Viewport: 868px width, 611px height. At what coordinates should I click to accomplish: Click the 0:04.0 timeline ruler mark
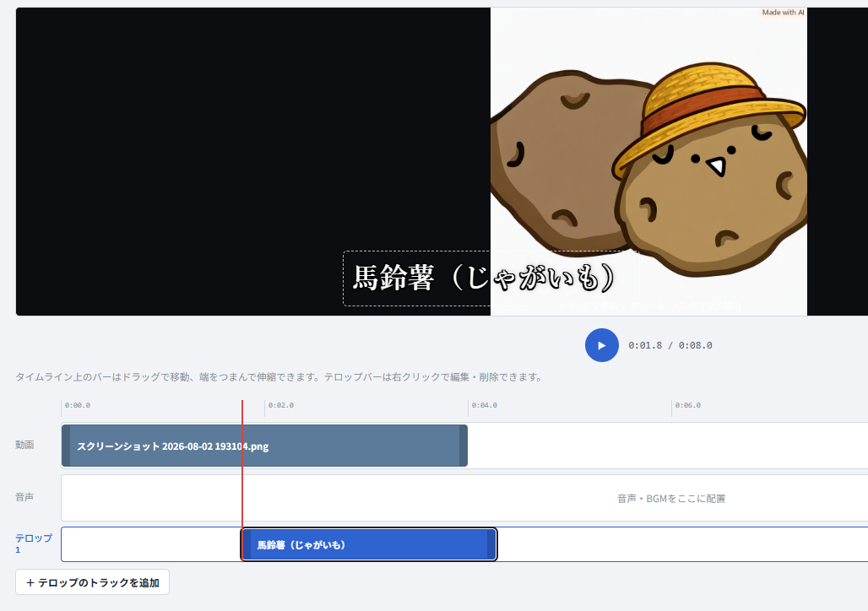(485, 406)
